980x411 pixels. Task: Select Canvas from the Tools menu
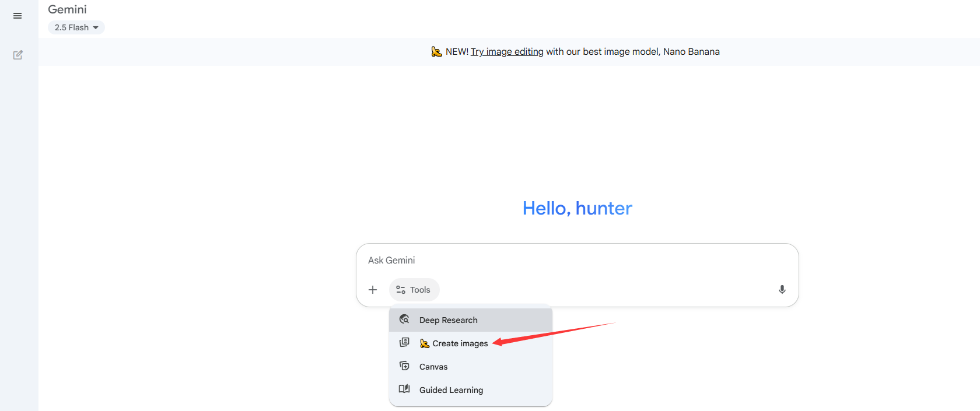pos(471,367)
